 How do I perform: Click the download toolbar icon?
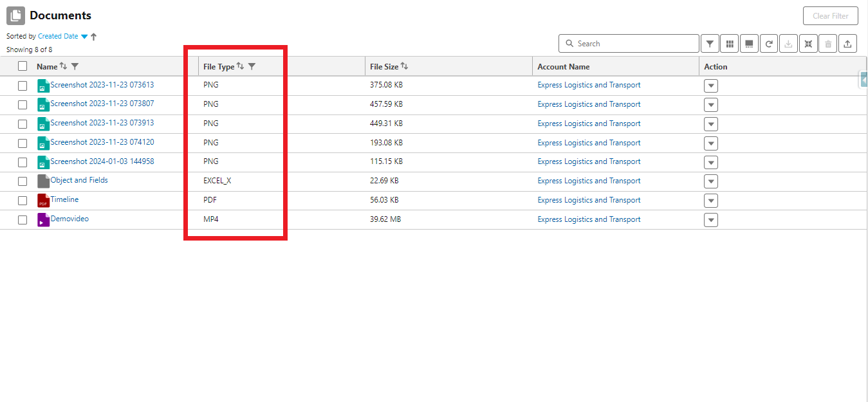[788, 44]
